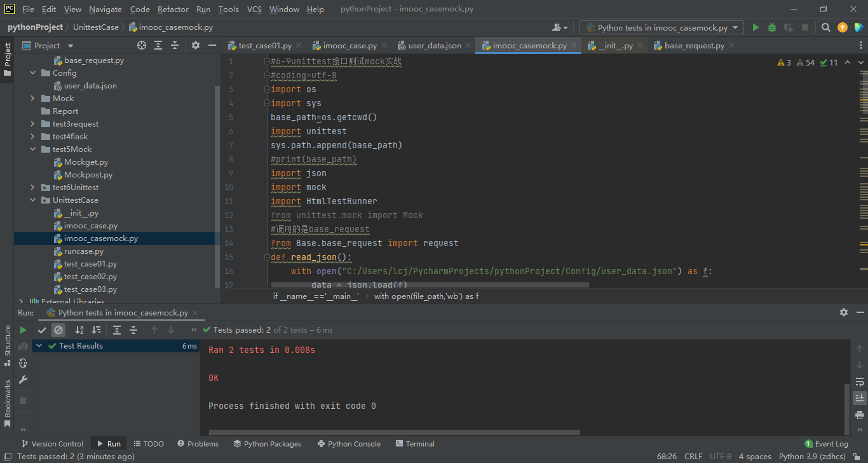
Task: Open Run panel wrench settings
Action: 23,380
